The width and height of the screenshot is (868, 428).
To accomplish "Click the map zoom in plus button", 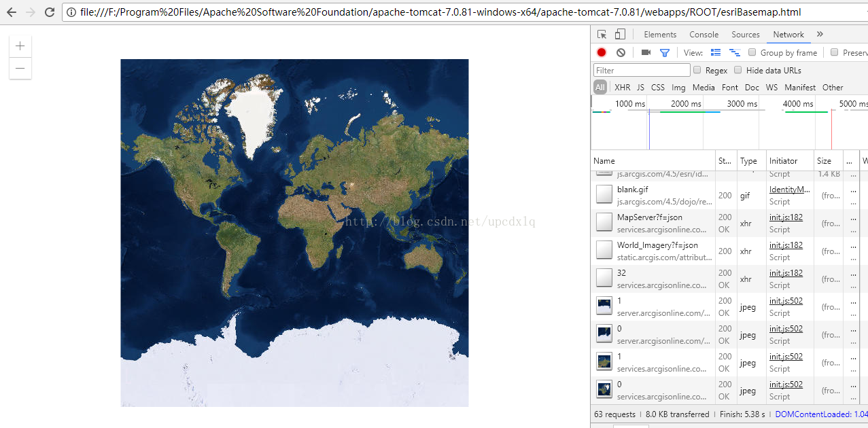I will [x=20, y=46].
